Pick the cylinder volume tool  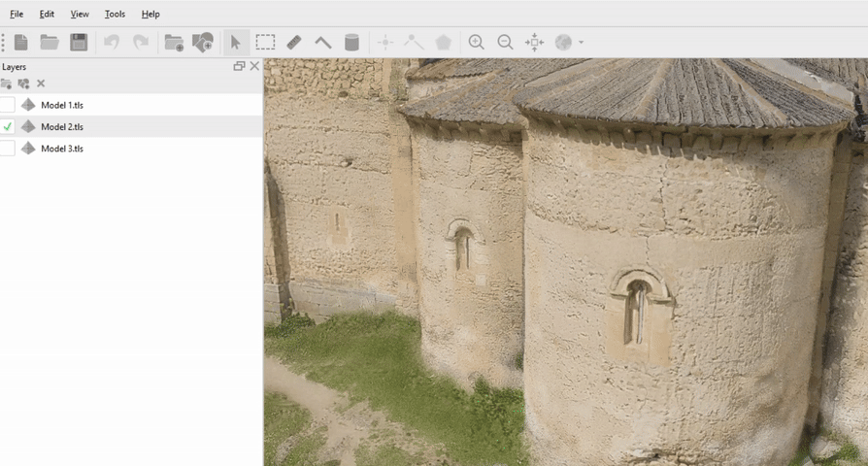[351, 42]
